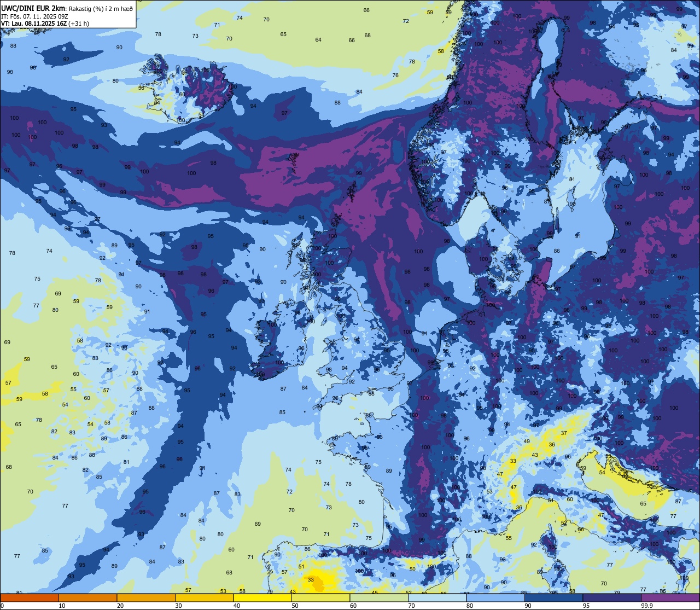Click the 50–60 pale yellow legend segment
Screen dimensions: 700x610
coord(320,598)
